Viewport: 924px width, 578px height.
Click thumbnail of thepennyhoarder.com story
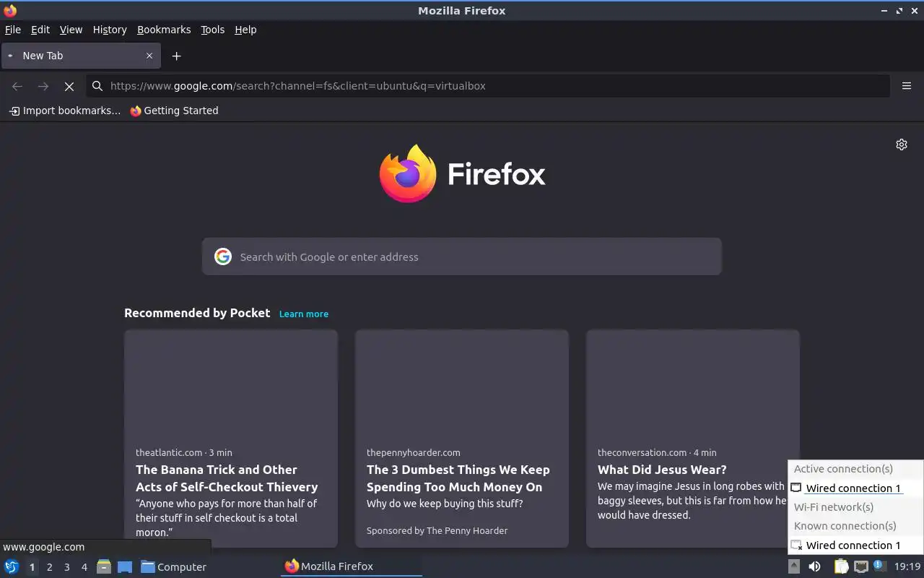(x=462, y=384)
